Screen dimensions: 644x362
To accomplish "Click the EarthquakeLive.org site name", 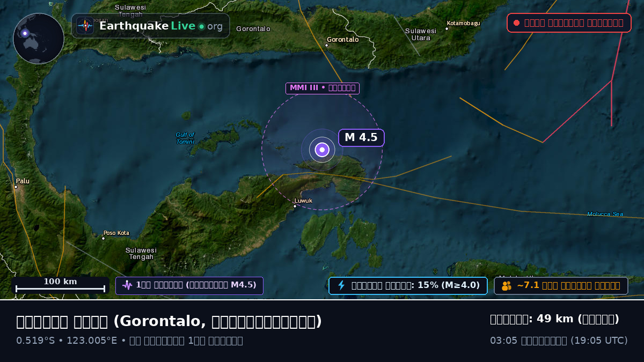I will pos(161,26).
